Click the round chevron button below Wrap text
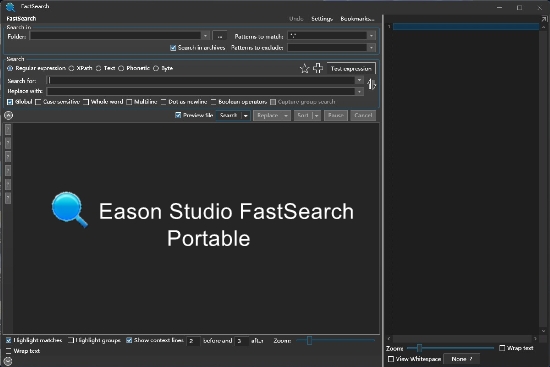Image resolution: width=550 pixels, height=367 pixels. tap(8, 361)
